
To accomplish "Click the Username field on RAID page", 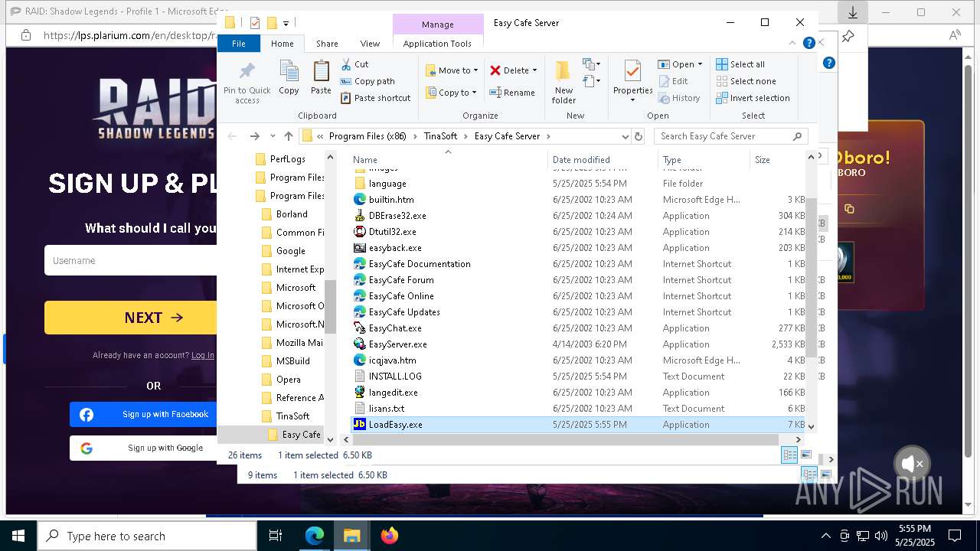I will [131, 261].
